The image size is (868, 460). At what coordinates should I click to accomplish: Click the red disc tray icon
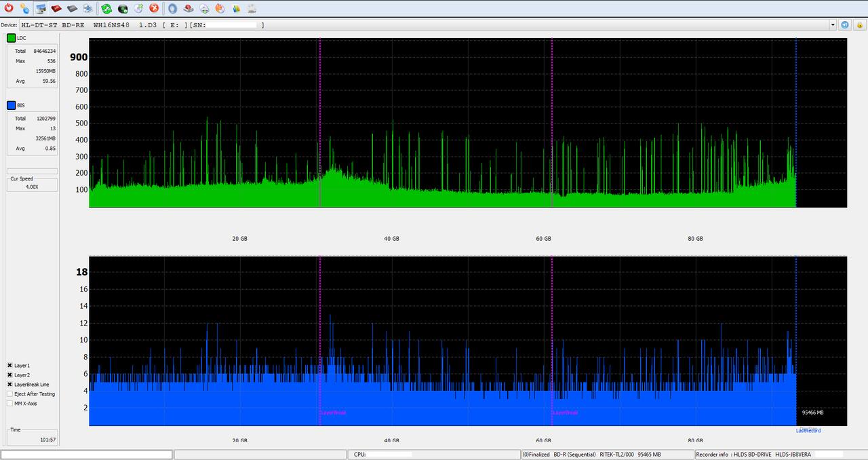189,8
